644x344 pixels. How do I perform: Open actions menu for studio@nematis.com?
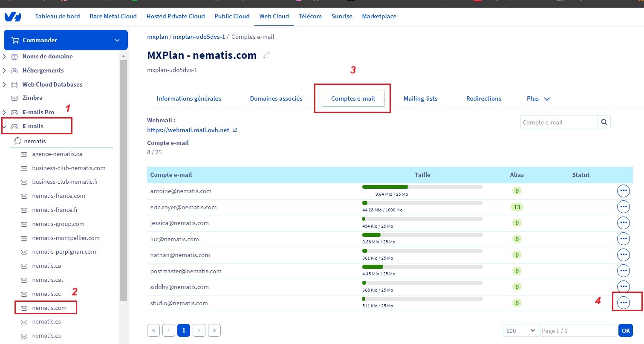click(623, 303)
